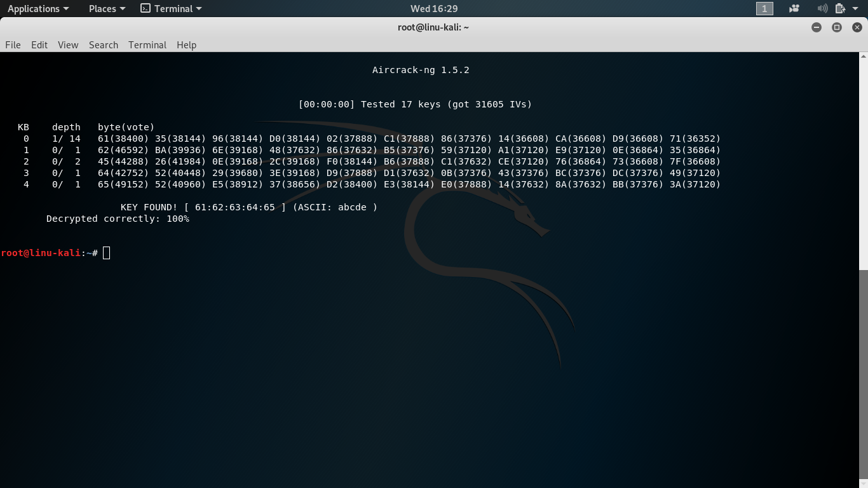The height and width of the screenshot is (488, 868).
Task: Click the volume speaker icon
Action: click(x=822, y=8)
